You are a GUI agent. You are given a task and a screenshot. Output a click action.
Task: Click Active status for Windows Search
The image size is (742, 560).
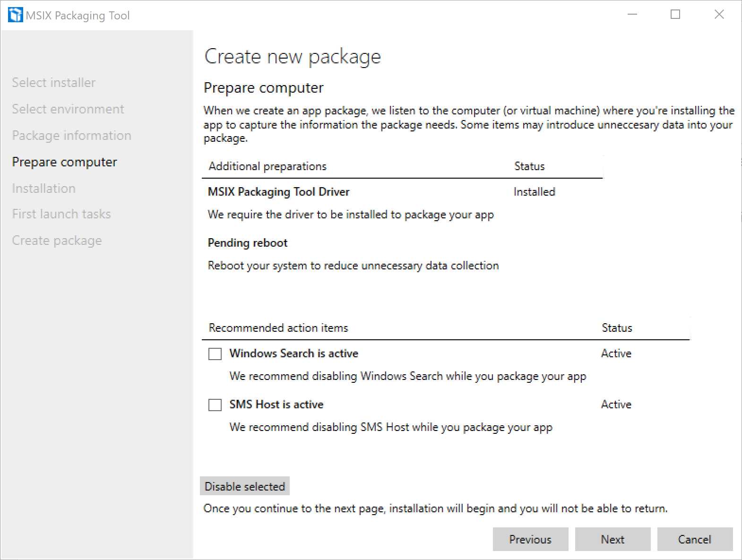(616, 353)
